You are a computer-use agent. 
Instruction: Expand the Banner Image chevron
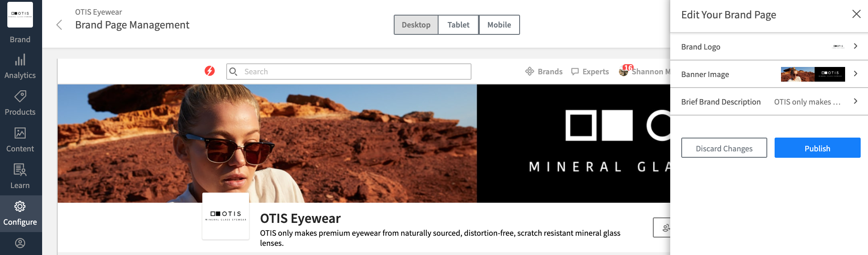(856, 73)
